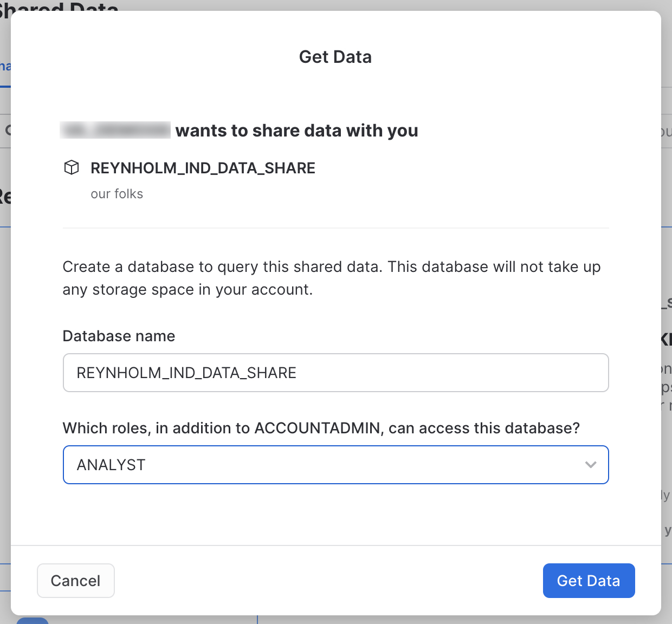This screenshot has width=672, height=624.
Task: Click the 'Create a database' description text
Action: pyautogui.click(x=331, y=278)
